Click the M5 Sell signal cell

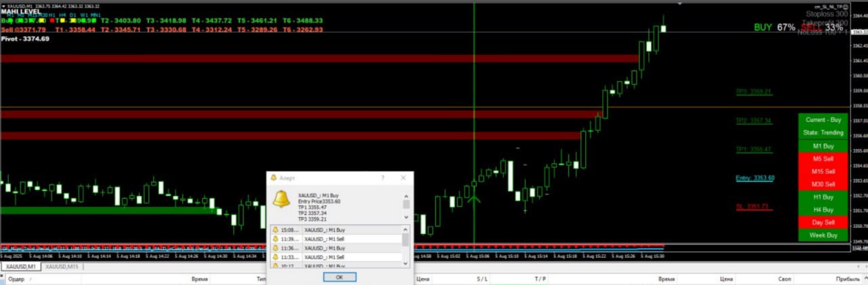[823, 158]
